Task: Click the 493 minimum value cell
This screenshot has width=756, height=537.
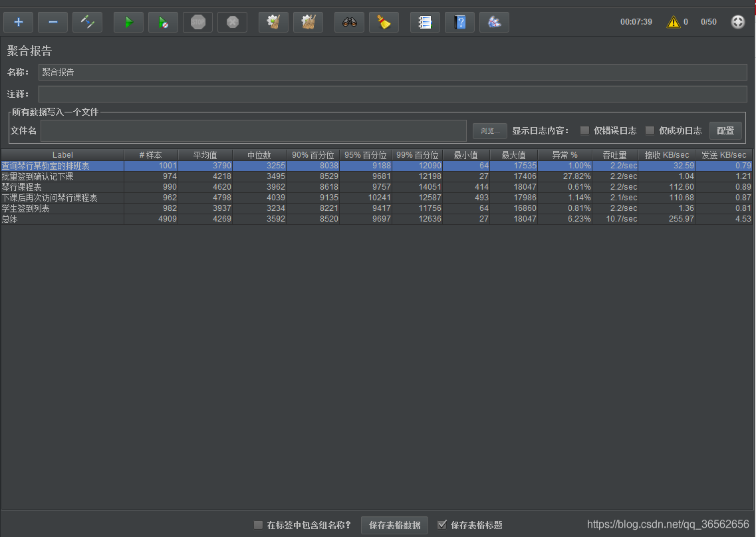Action: [466, 198]
